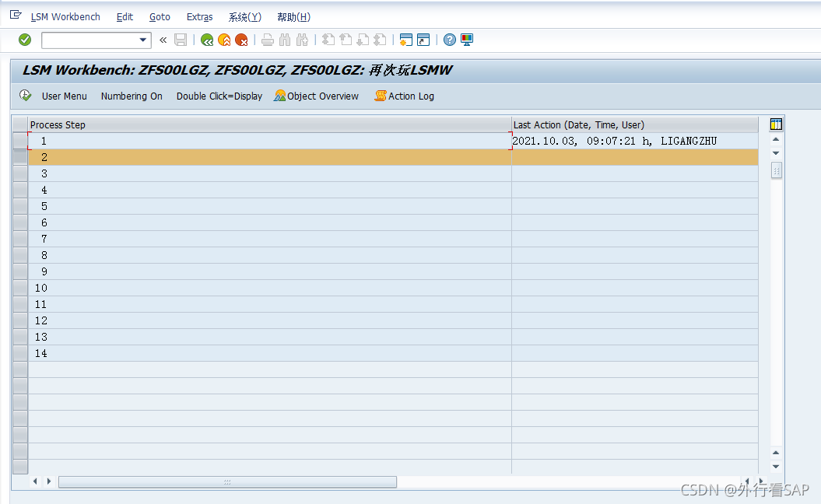Click the orange Exit icon
Viewport: 821px width, 504px height.
[x=224, y=40]
